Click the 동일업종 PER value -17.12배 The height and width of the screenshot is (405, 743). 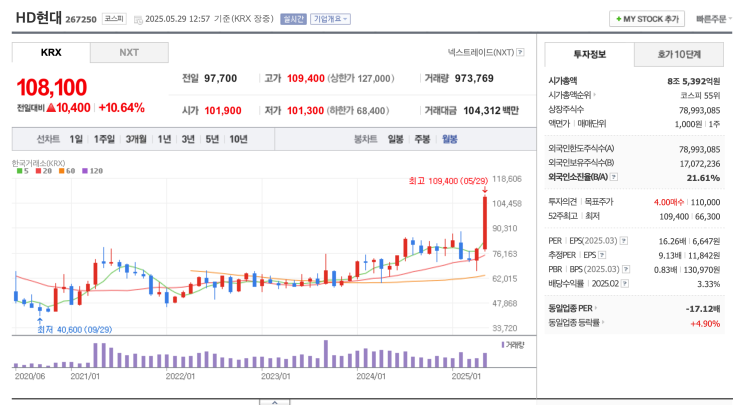coord(703,308)
